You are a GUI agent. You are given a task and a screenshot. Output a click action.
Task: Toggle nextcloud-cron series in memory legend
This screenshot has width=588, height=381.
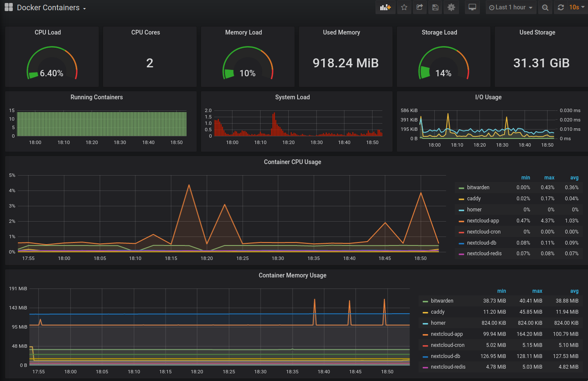[447, 345]
